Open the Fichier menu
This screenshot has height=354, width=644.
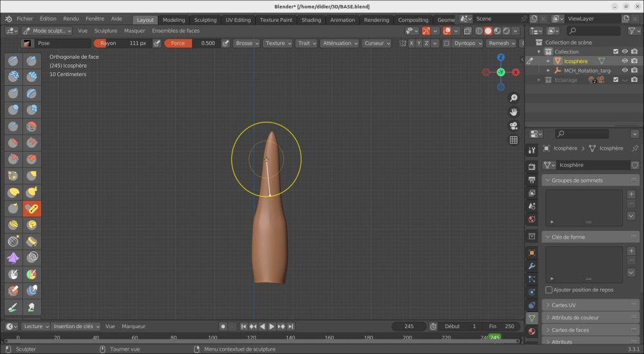24,19
